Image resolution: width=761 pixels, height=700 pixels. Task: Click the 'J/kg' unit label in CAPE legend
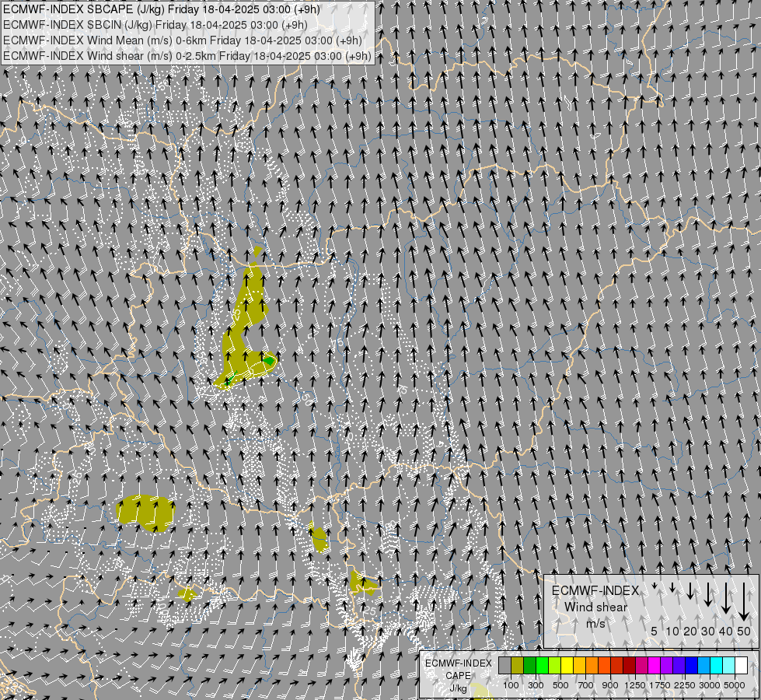pyautogui.click(x=458, y=689)
